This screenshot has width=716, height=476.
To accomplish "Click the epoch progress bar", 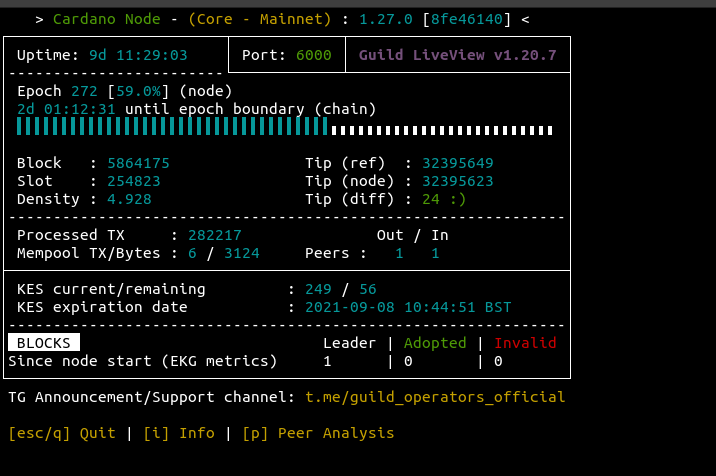I will [x=284, y=127].
